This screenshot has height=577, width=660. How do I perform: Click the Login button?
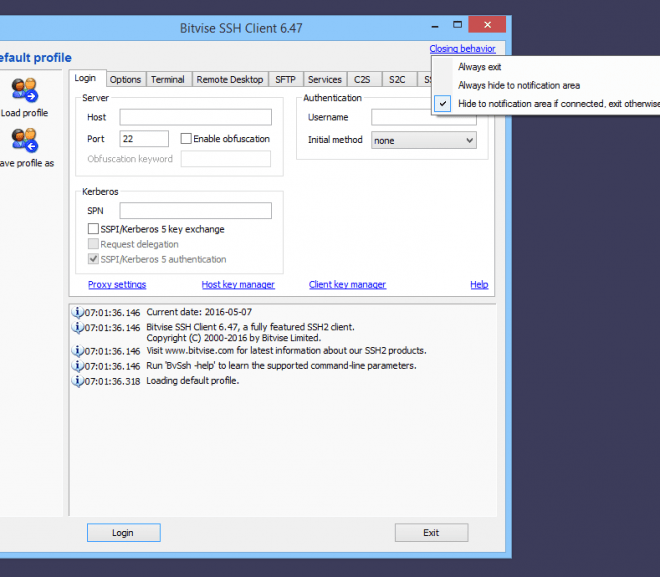(124, 532)
